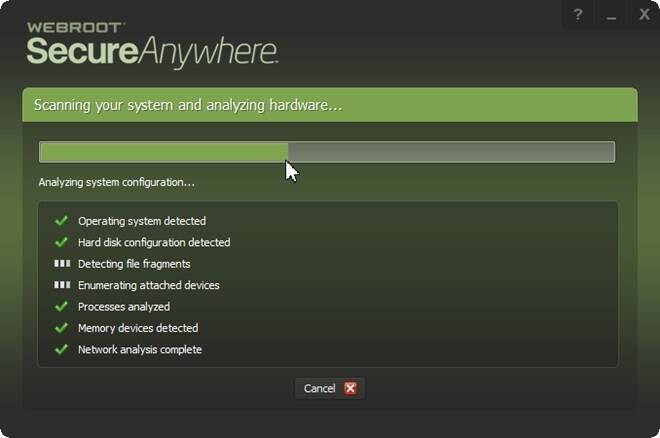Viewport: 660px width, 438px height.
Task: Select 'Operating system detected' text
Action: coord(142,221)
